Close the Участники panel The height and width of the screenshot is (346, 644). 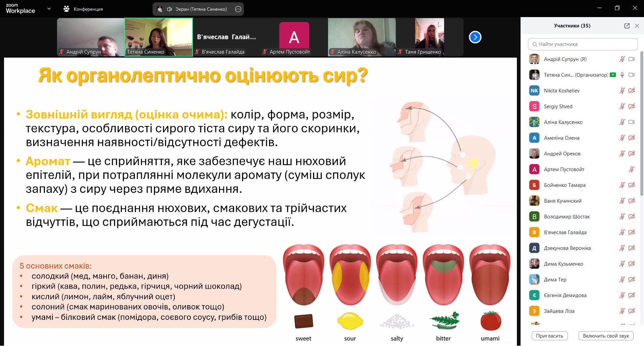point(637,26)
